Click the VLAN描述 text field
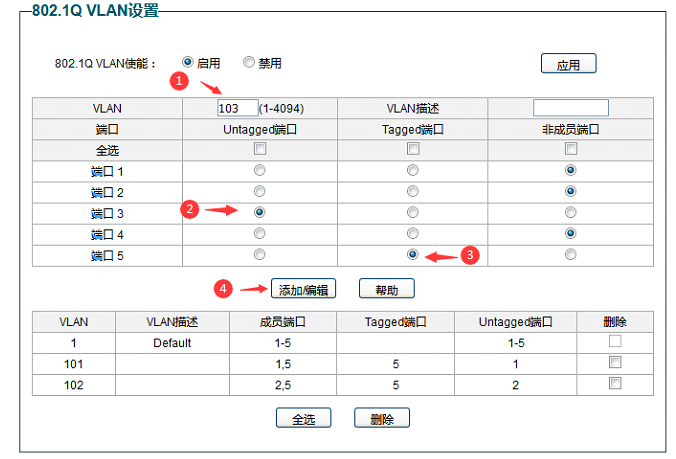 point(570,108)
